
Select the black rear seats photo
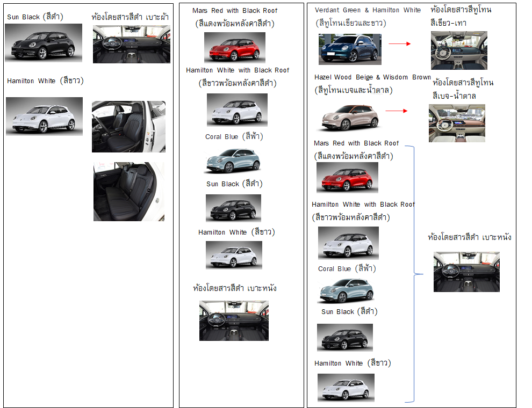[x=128, y=192]
